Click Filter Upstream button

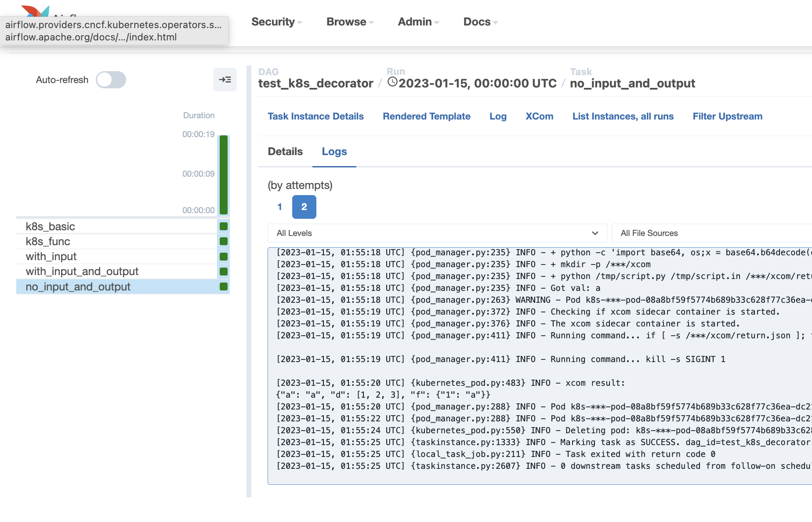click(727, 116)
